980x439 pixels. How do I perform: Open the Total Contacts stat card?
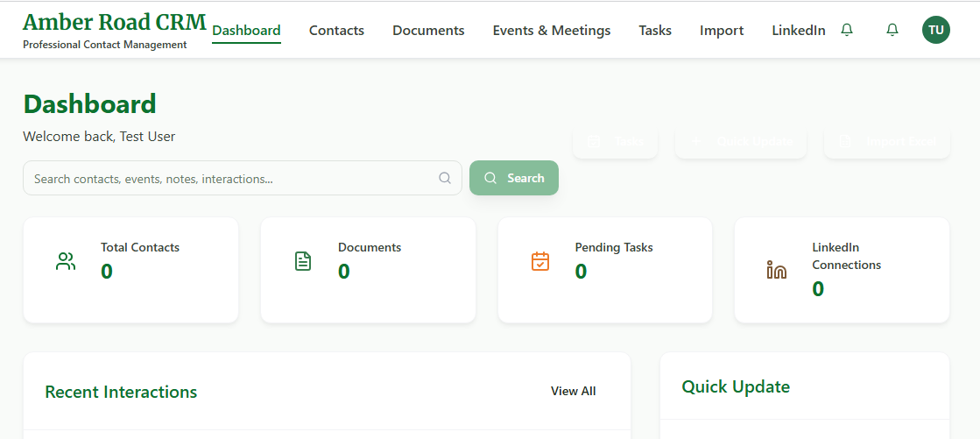130,270
